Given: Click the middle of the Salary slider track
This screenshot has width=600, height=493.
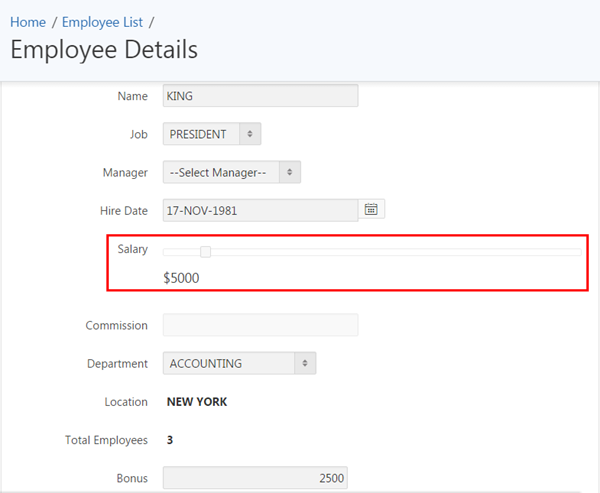Looking at the screenshot, I should [372, 252].
